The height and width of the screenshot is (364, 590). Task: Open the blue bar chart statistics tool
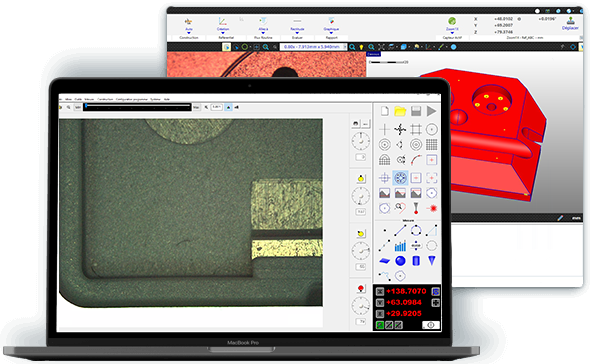[400, 246]
